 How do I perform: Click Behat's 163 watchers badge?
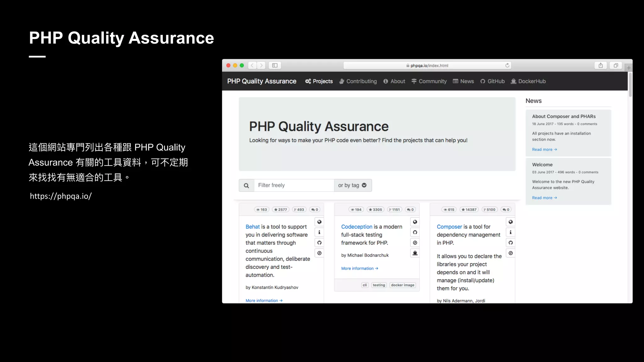262,210
